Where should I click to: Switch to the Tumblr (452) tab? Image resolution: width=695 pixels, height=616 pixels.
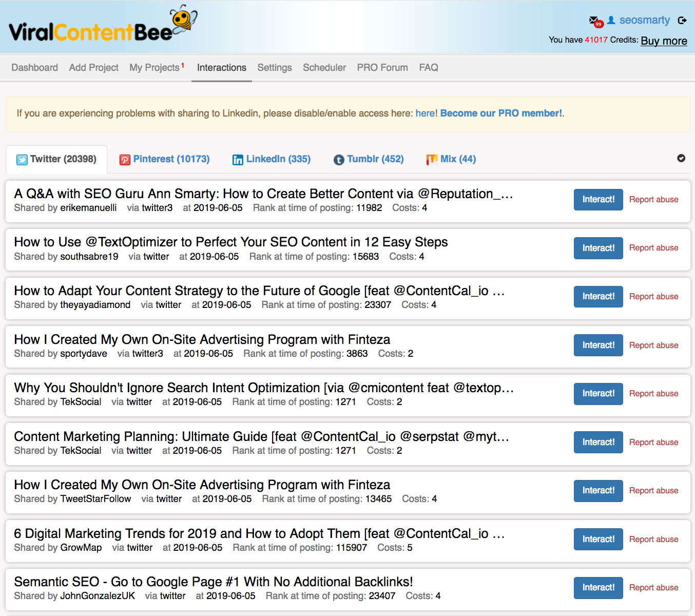(369, 159)
